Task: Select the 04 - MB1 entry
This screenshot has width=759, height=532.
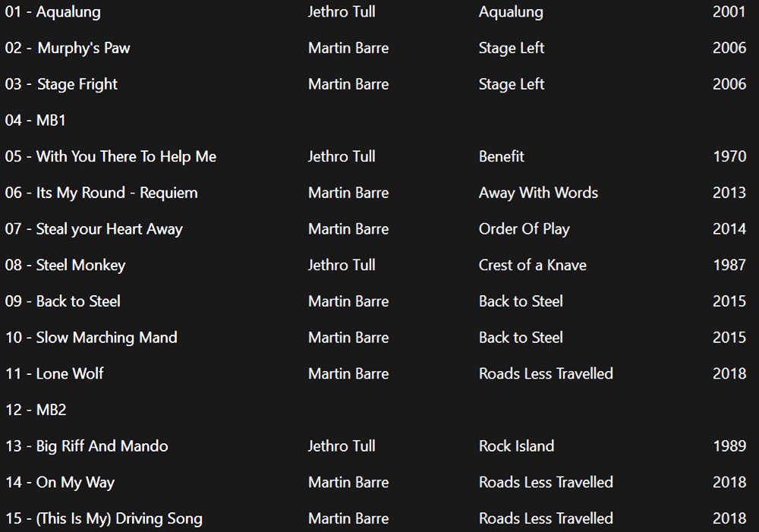Action: (x=35, y=120)
